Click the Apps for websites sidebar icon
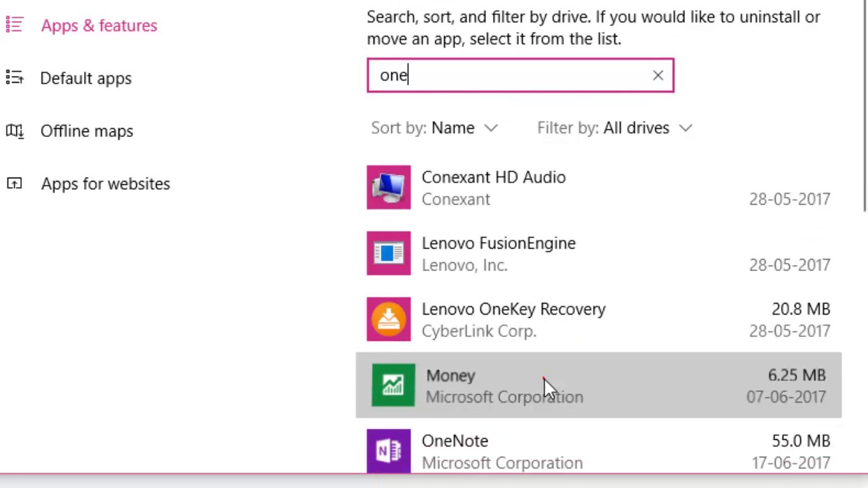Viewport: 868px width, 488px height. pyautogui.click(x=14, y=184)
